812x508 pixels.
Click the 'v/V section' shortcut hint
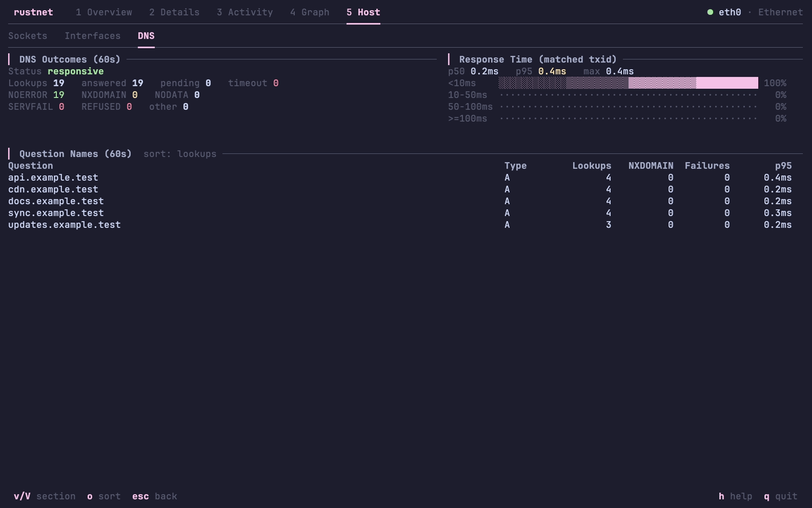coord(45,496)
